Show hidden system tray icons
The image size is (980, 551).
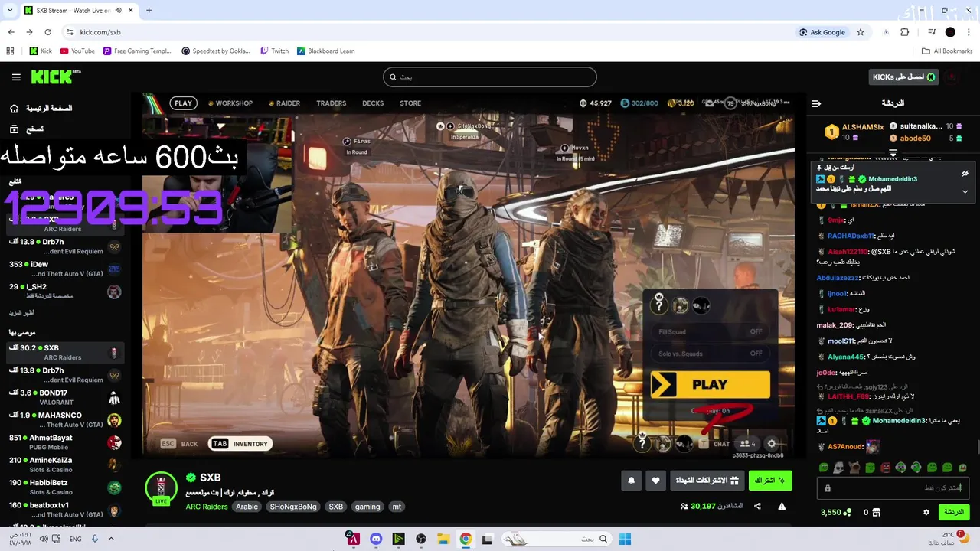pyautogui.click(x=111, y=539)
